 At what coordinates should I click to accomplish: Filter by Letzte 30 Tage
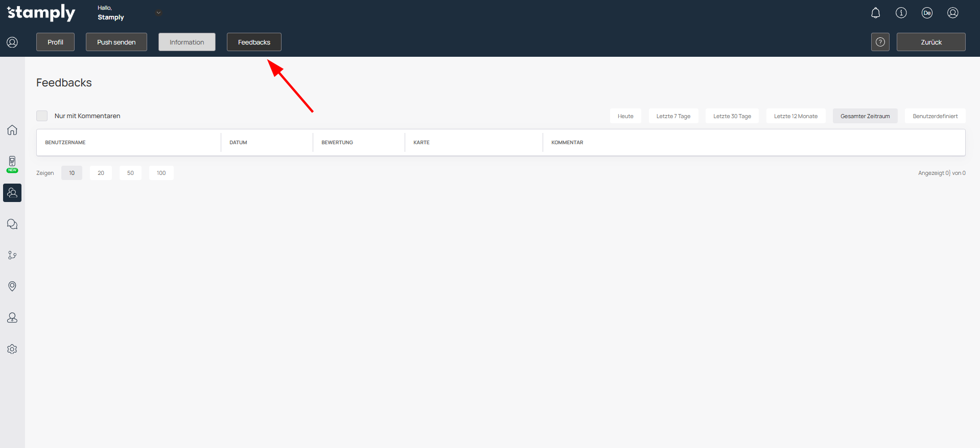(x=732, y=116)
